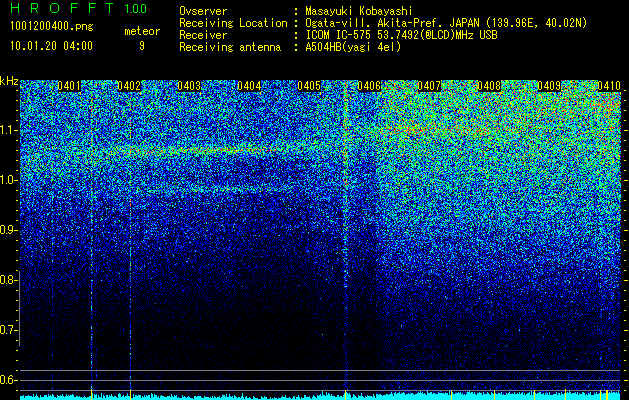This screenshot has width=629, height=400.
Task: Click the 0407 time marker
Action: (x=429, y=86)
